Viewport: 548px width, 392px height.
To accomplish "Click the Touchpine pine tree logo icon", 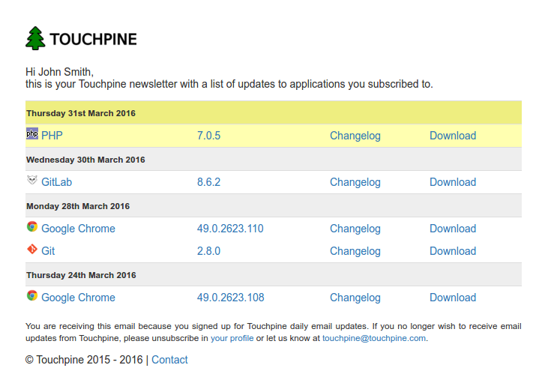I will point(35,38).
